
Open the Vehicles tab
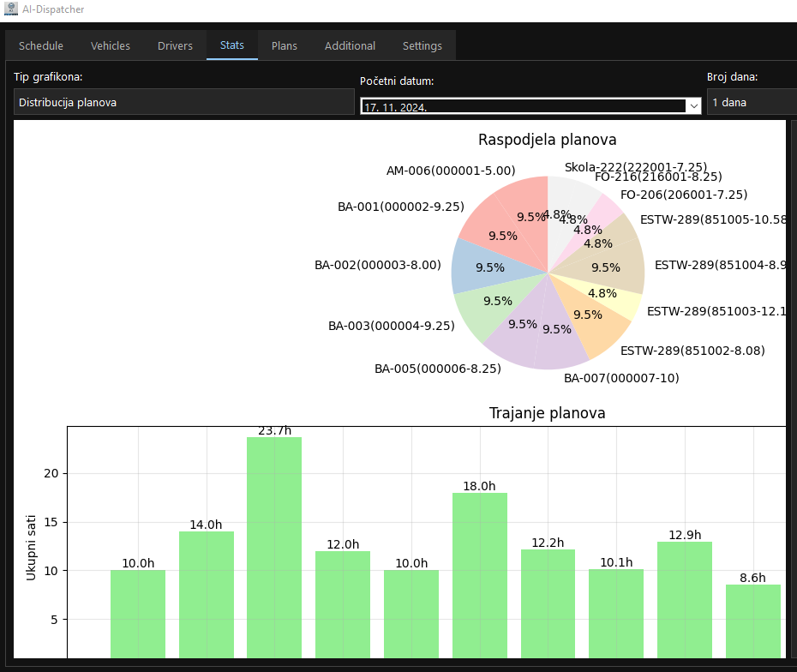(111, 45)
